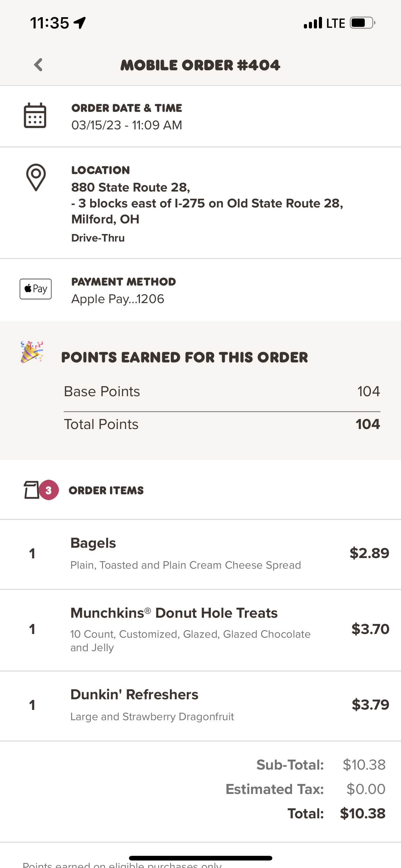Tap the back chevron arrow
The width and height of the screenshot is (401, 868).
point(38,65)
